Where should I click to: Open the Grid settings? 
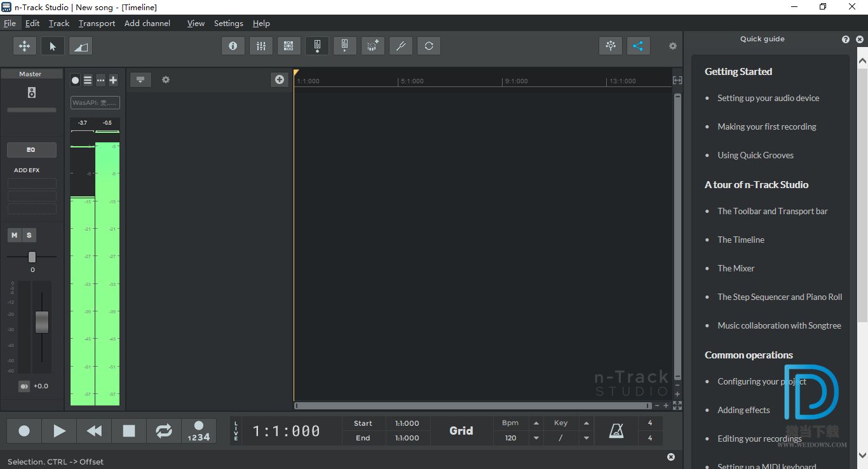tap(461, 431)
